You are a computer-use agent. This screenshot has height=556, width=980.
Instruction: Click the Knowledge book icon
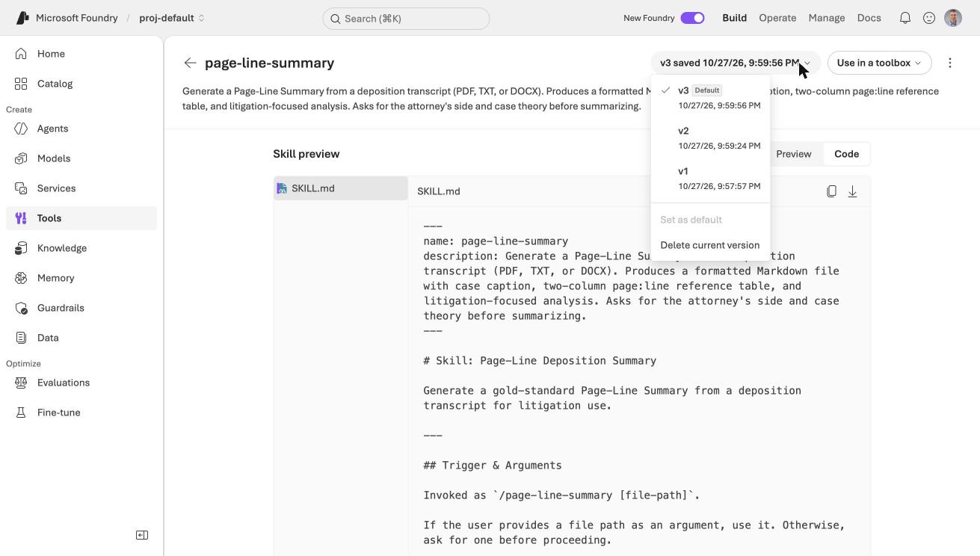(21, 248)
